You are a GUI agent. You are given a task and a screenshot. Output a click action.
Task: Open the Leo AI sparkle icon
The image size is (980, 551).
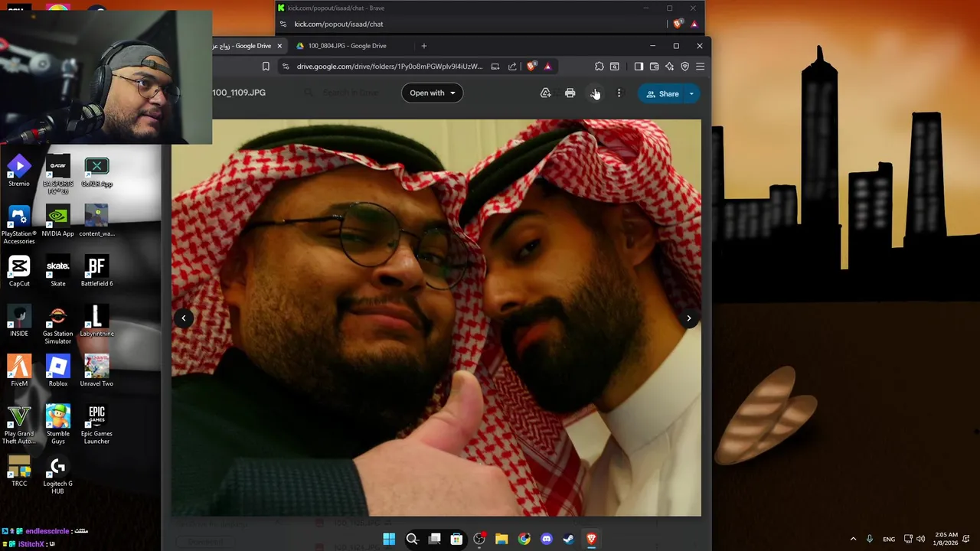pyautogui.click(x=669, y=67)
